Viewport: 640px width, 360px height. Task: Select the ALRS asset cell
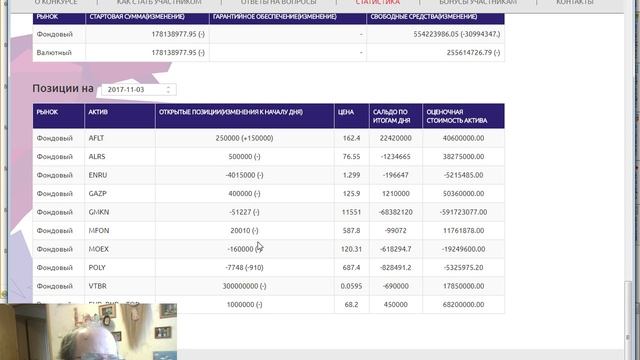120,156
